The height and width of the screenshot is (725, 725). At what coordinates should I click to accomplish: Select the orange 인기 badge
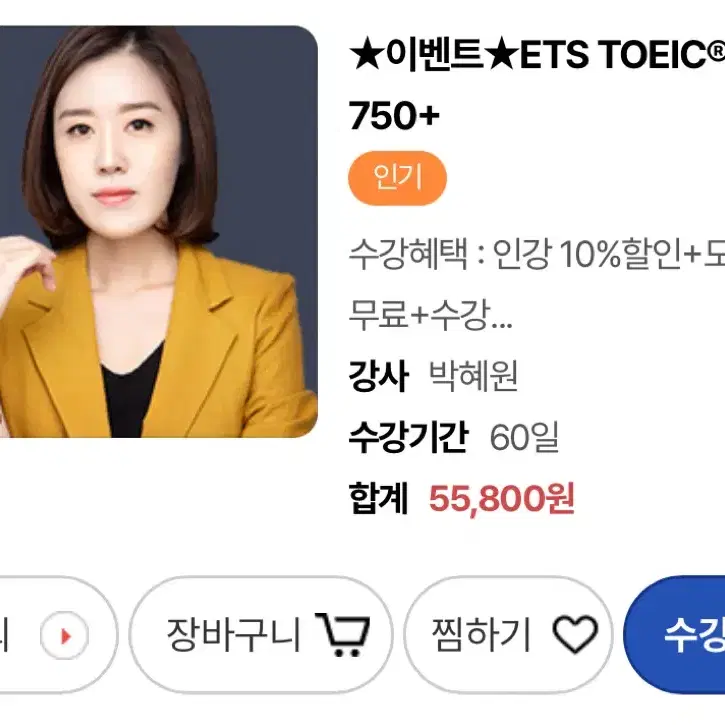(398, 178)
